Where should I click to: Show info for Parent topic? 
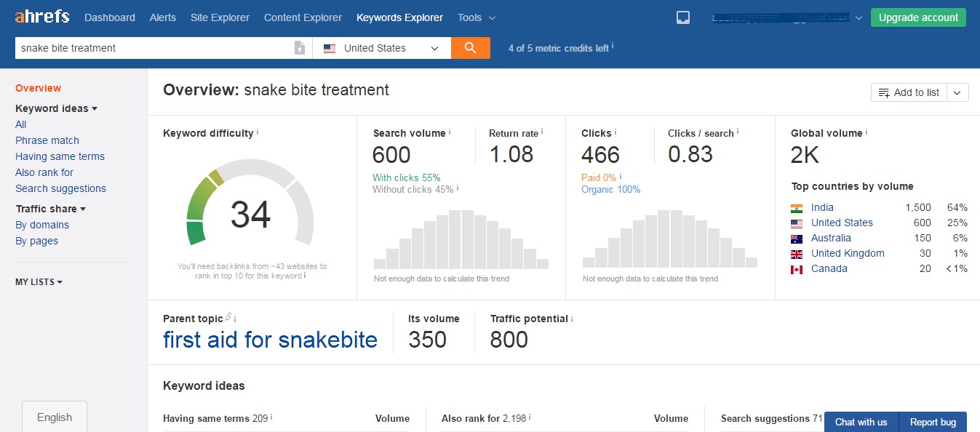tap(234, 319)
